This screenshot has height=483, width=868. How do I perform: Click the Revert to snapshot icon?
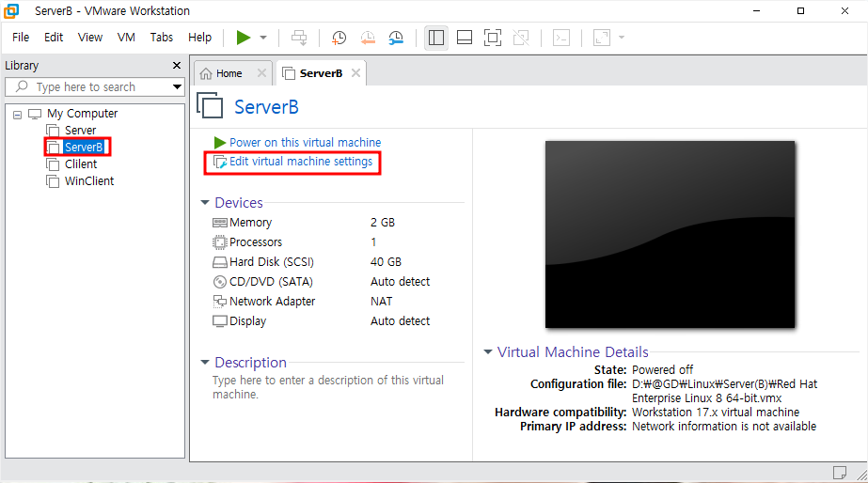click(x=368, y=38)
